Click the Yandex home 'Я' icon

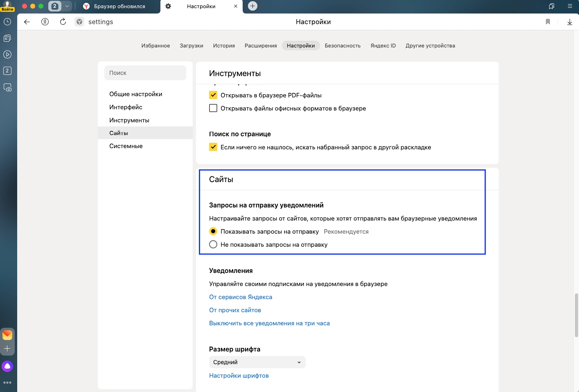click(x=45, y=22)
